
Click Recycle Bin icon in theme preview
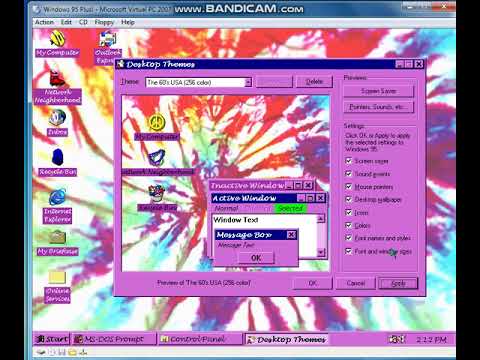point(157,194)
